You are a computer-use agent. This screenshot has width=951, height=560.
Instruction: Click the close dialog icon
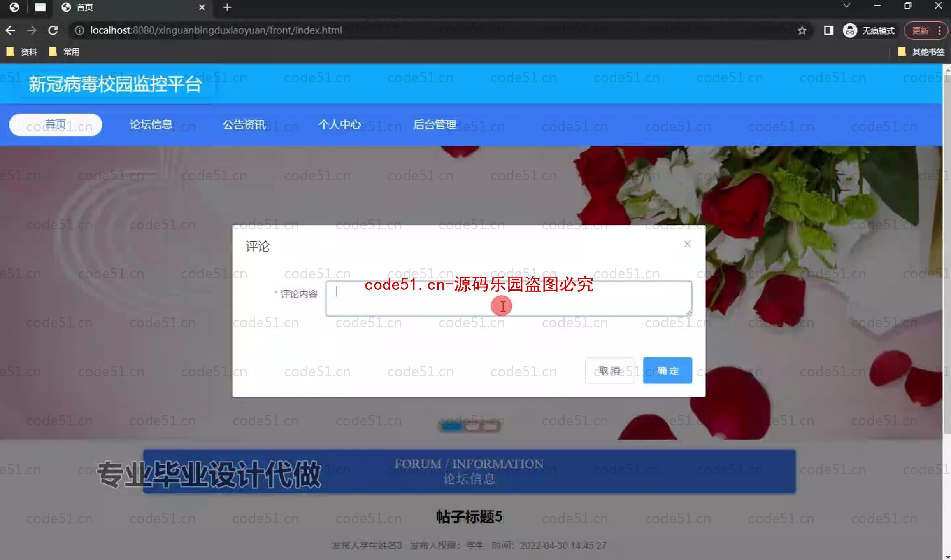[x=687, y=243]
